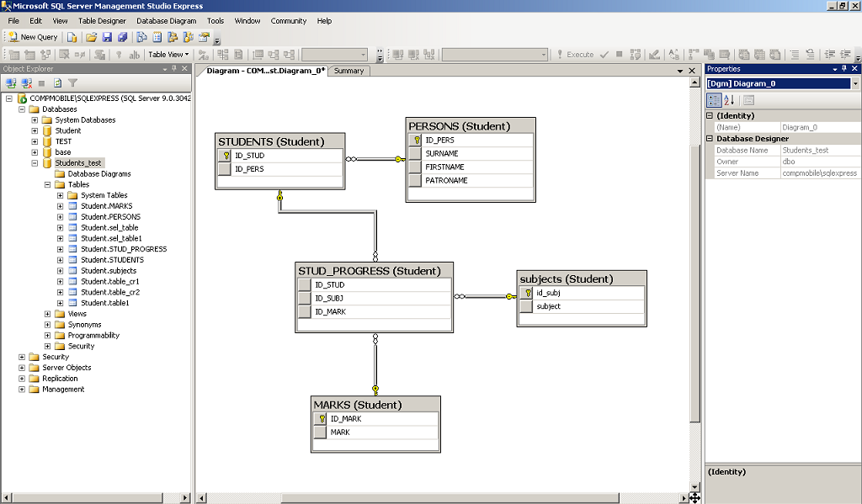Select Student.PERSONS in the tree

(x=110, y=216)
